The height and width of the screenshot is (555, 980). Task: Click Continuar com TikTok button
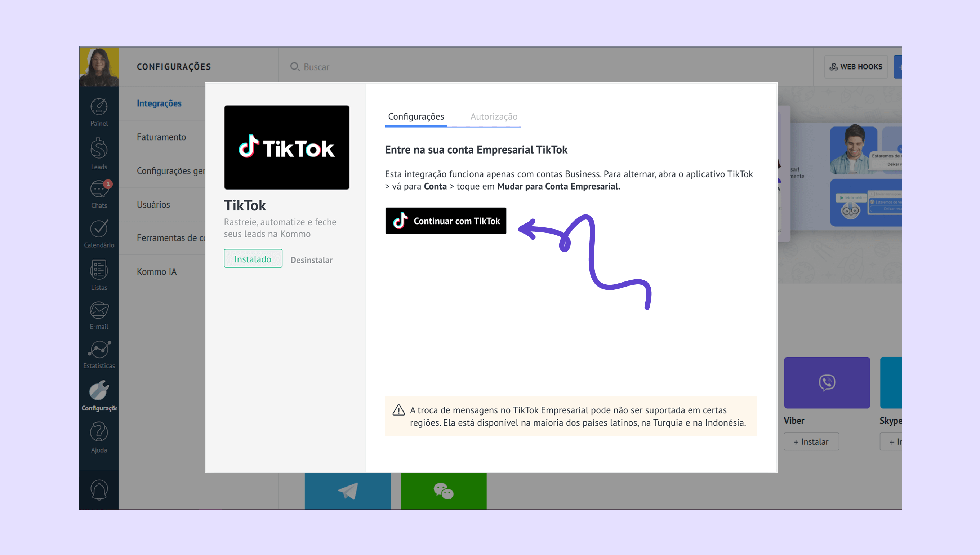tap(445, 221)
